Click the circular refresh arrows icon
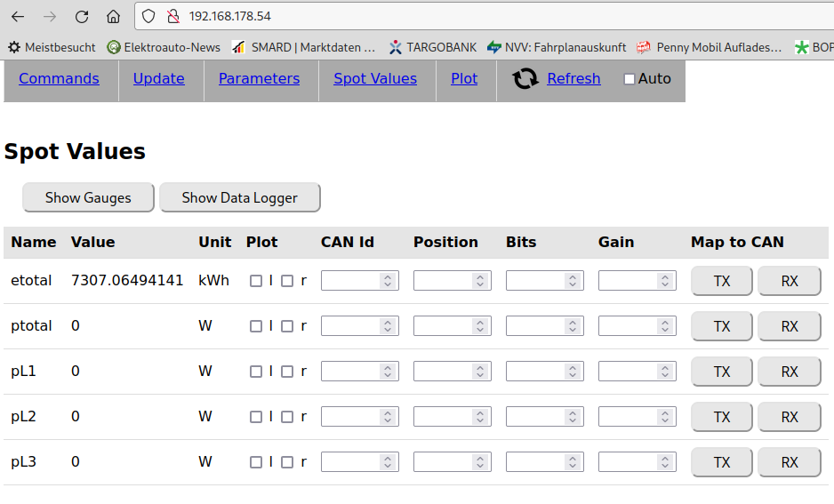The height and width of the screenshot is (504, 834). [525, 79]
